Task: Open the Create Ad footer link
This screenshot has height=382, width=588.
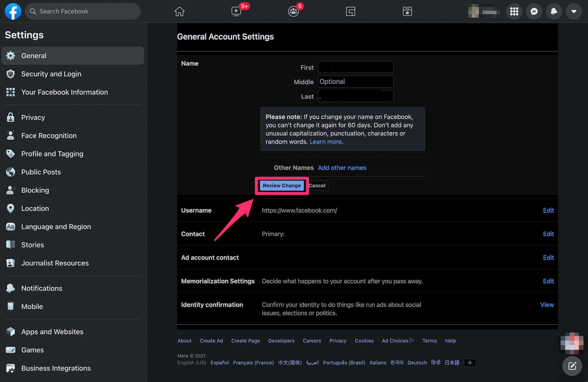Action: [211, 341]
